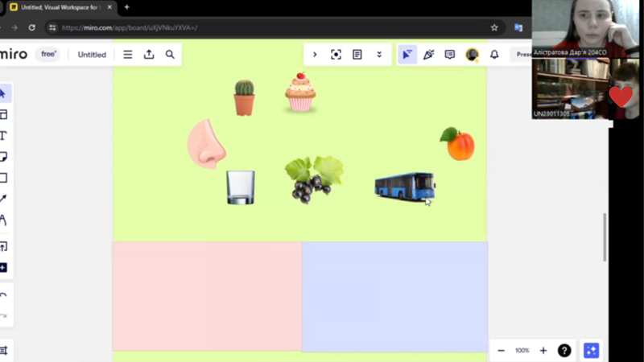Screen dimensions: 644x362
Task: Undo the last action
Action: (x=3, y=295)
